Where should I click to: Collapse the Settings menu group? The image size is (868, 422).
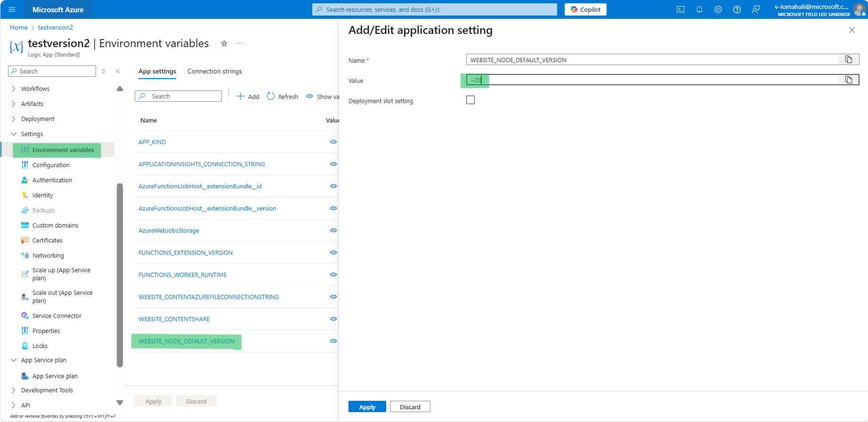(14, 134)
